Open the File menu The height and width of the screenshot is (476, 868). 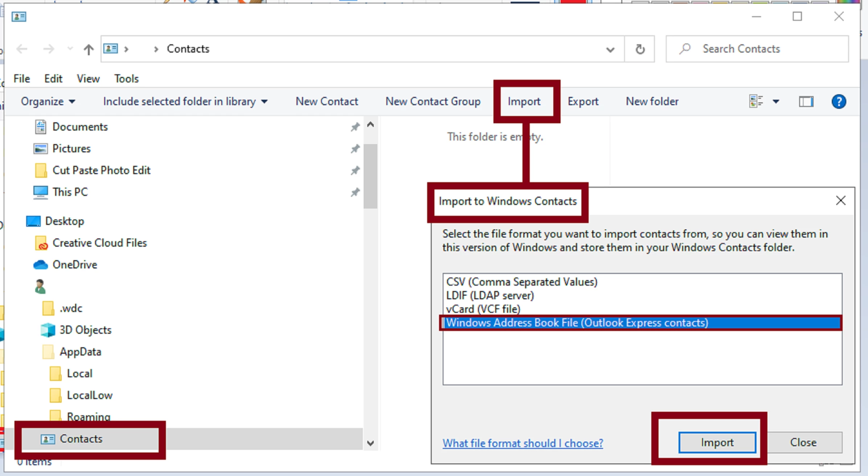click(21, 79)
